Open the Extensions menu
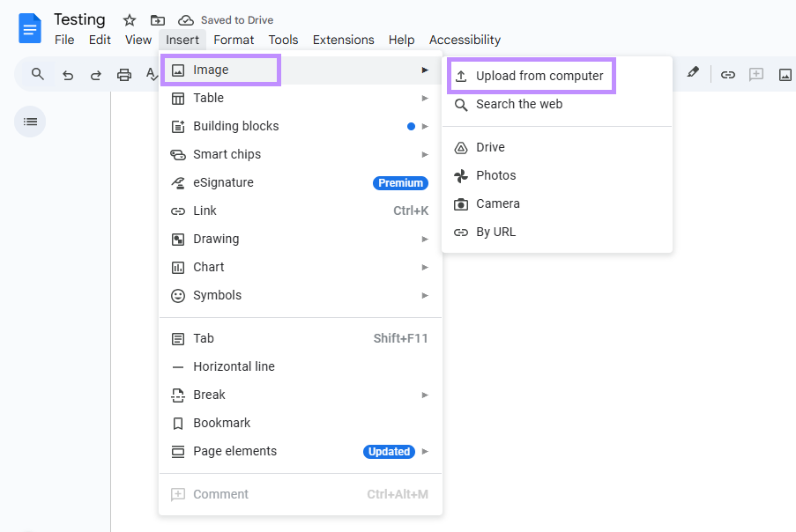This screenshot has height=532, width=796. [x=343, y=40]
